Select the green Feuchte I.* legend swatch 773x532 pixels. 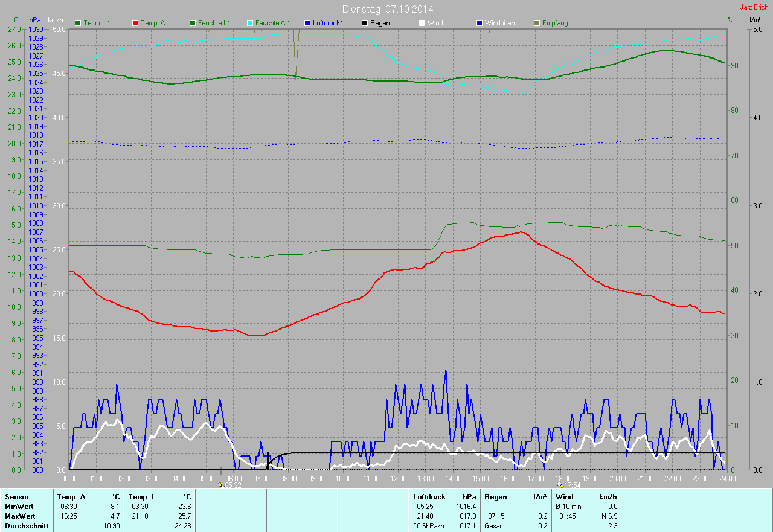[x=192, y=23]
